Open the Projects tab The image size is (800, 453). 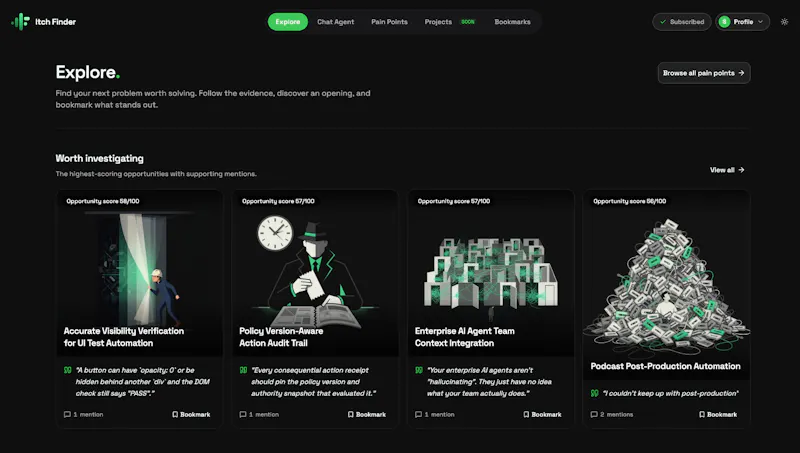pos(438,22)
